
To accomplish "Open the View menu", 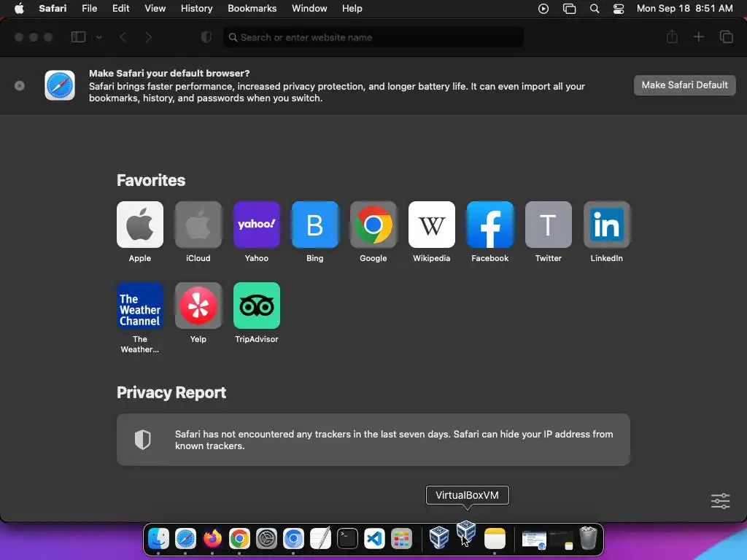I will point(155,9).
